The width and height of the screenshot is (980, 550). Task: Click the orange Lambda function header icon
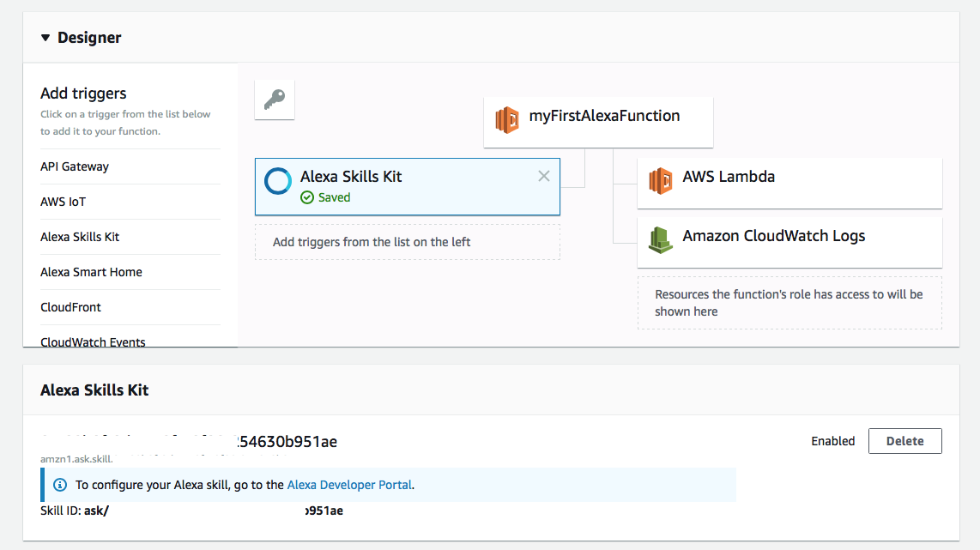[x=506, y=116]
